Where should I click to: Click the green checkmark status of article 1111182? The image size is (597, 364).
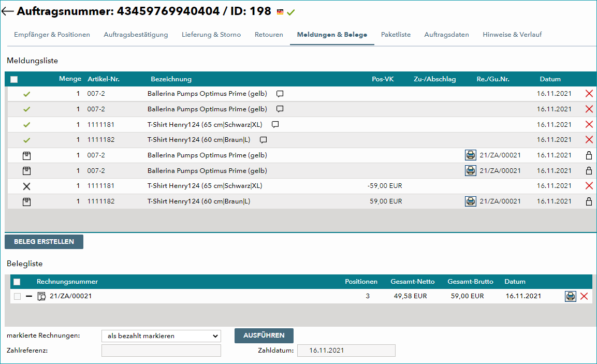coord(26,140)
